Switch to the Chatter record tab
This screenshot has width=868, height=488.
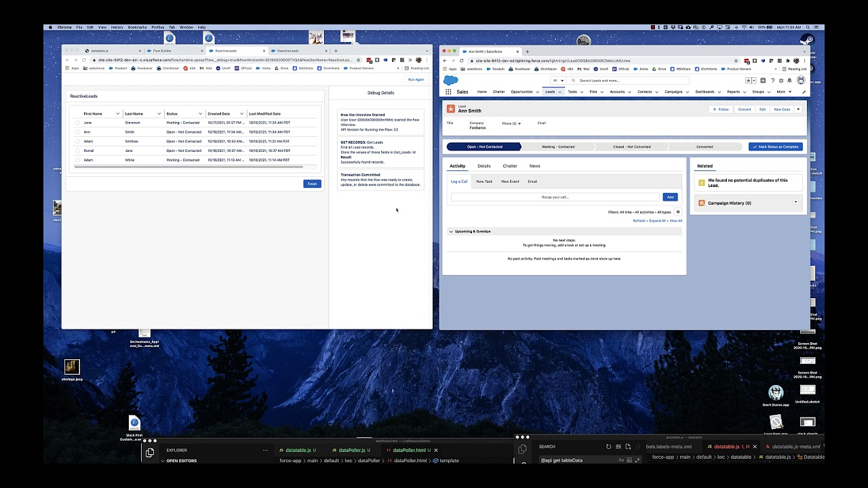pos(510,166)
